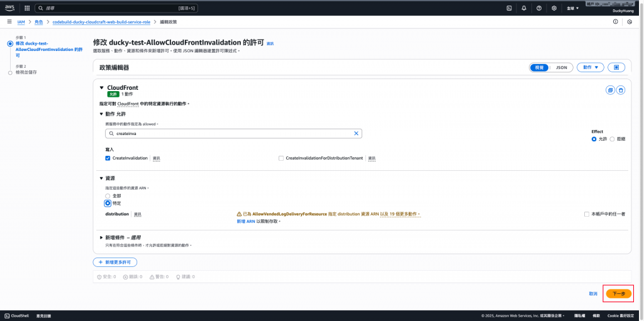
Task: Click the magnifier icon in action filter
Action: click(x=111, y=133)
